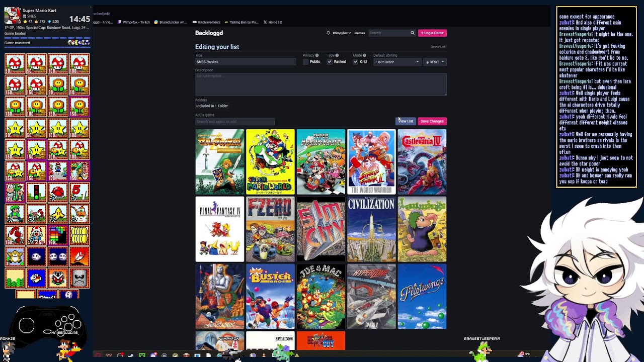644x362 pixels.
Task: Select the HyperZone cover
Action: pos(371,297)
